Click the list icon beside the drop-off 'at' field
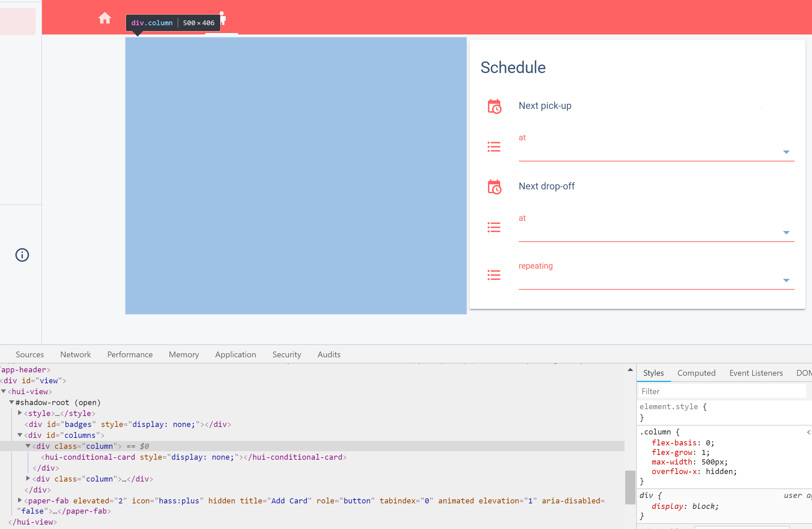Viewport: 812px width, 529px height. pyautogui.click(x=494, y=227)
